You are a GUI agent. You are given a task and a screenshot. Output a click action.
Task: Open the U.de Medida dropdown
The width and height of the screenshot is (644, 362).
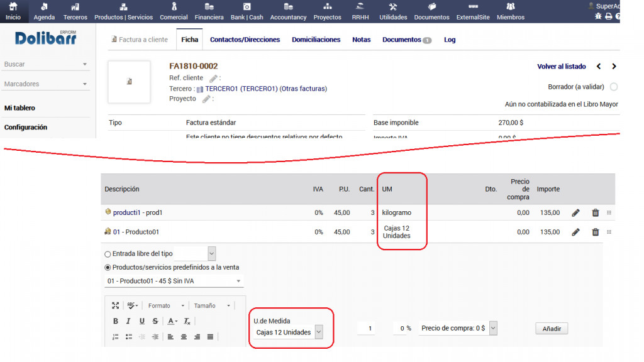(319, 332)
